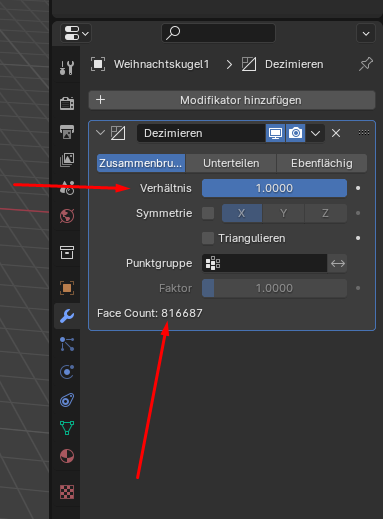383x519 pixels.
Task: Open the Object Data mesh tab
Action: [67, 428]
